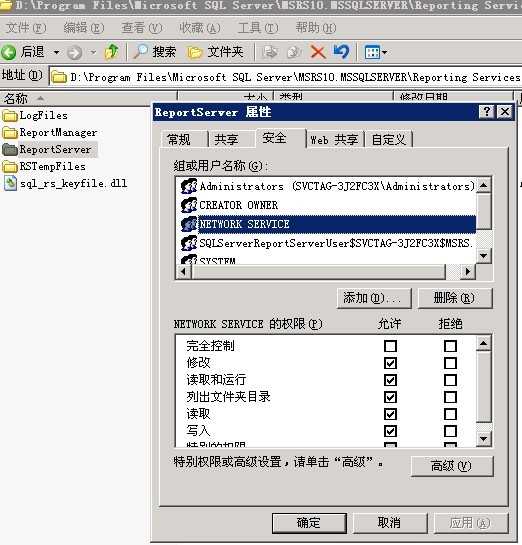This screenshot has height=545, width=522.
Task: Open the 查看(V) menu
Action: [142, 28]
